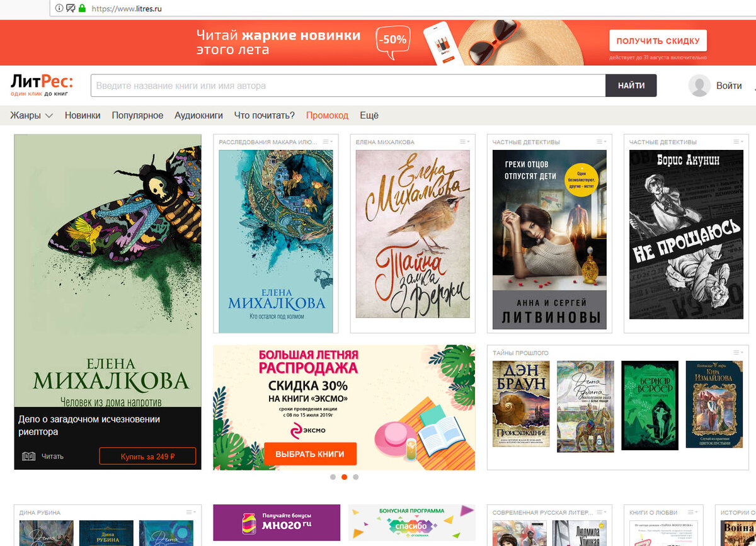Click the Тайны прошлого collection title

point(520,353)
